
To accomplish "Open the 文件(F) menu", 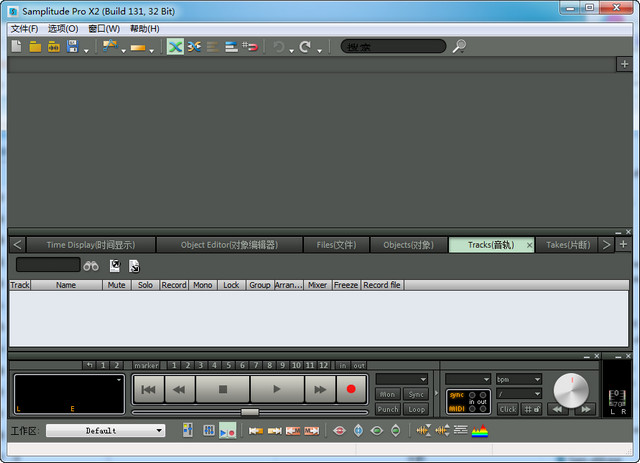I will click(24, 29).
